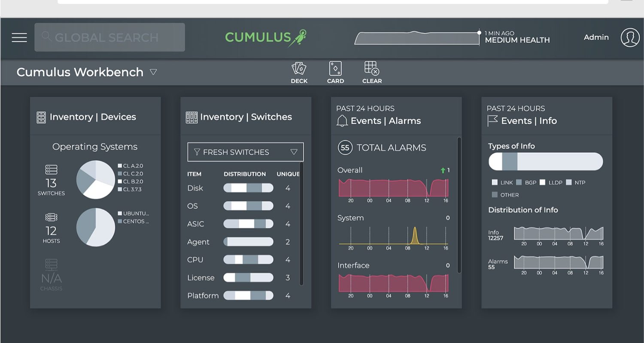Click the Overall alarms chart
Image resolution: width=644 pixels, height=343 pixels.
[x=394, y=187]
